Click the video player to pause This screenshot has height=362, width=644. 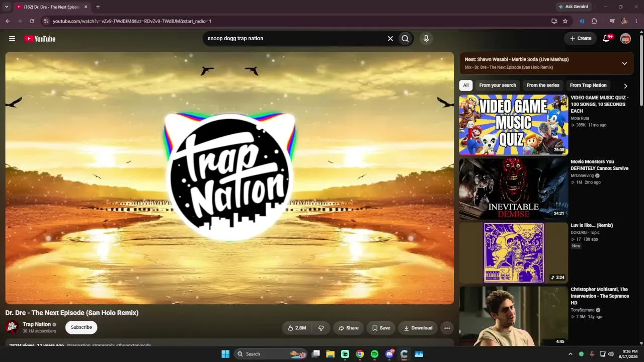tap(229, 178)
